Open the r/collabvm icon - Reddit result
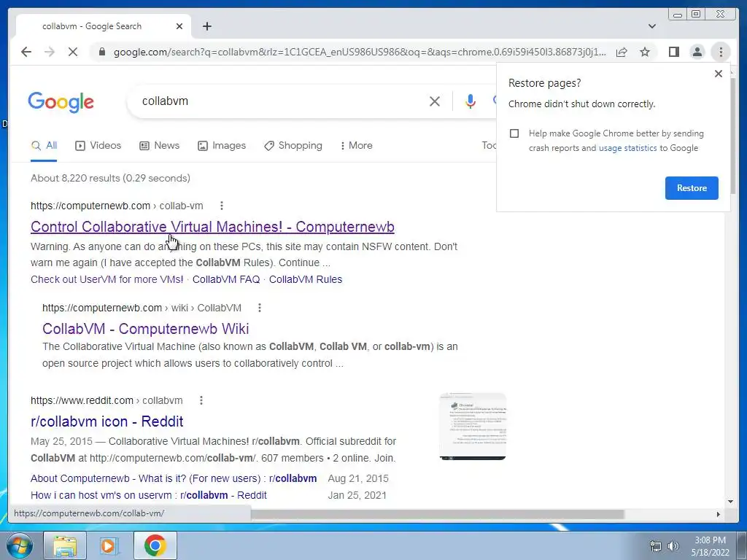Image resolution: width=747 pixels, height=560 pixels. [x=107, y=421]
